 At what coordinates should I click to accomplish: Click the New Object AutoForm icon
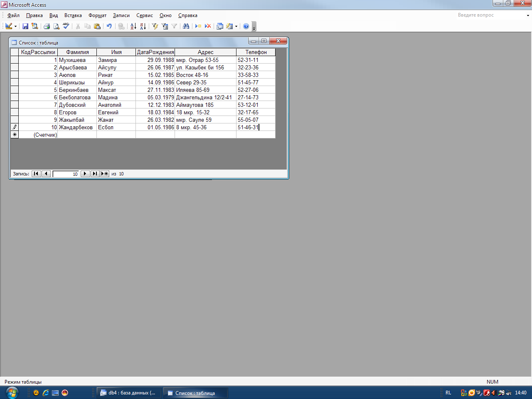click(229, 26)
